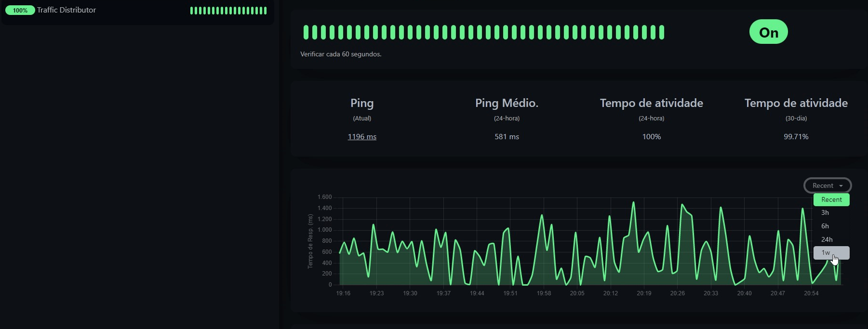Choose the 6h chart period
The height and width of the screenshot is (329, 868).
click(825, 226)
